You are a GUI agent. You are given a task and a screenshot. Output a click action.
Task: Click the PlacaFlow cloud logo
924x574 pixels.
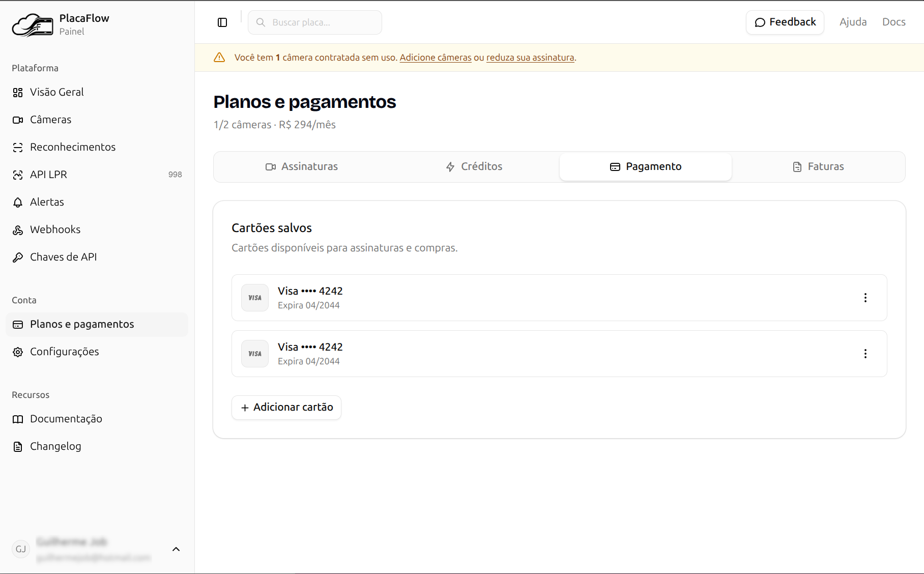click(33, 25)
